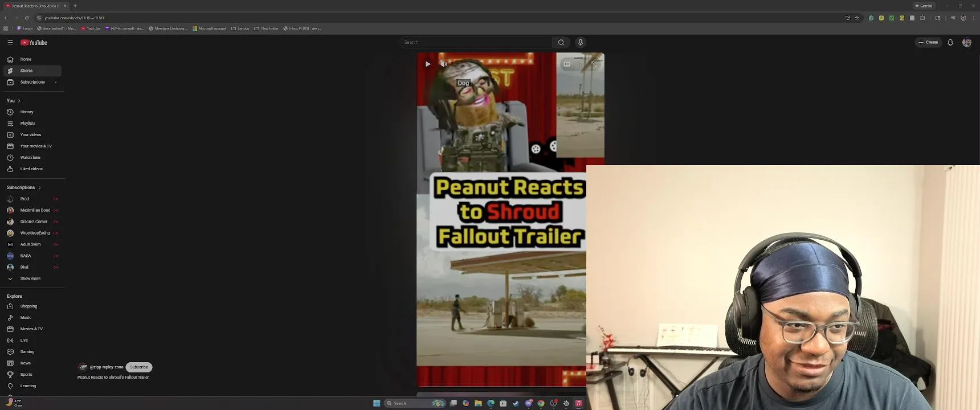Open the Gemini button in Chrome

coord(924,6)
